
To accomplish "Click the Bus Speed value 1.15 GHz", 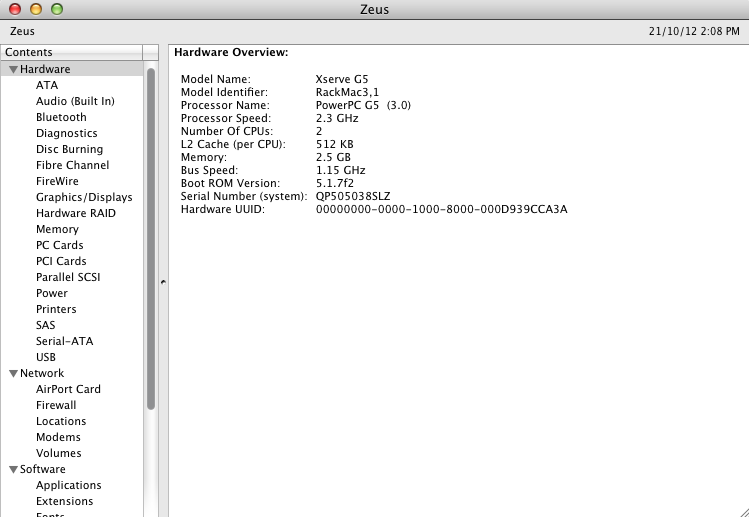I will (340, 170).
